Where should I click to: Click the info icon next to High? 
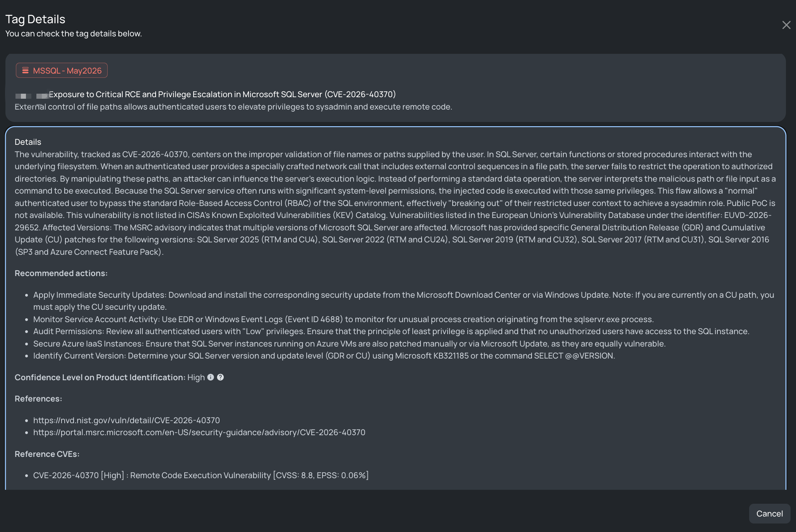point(211,377)
